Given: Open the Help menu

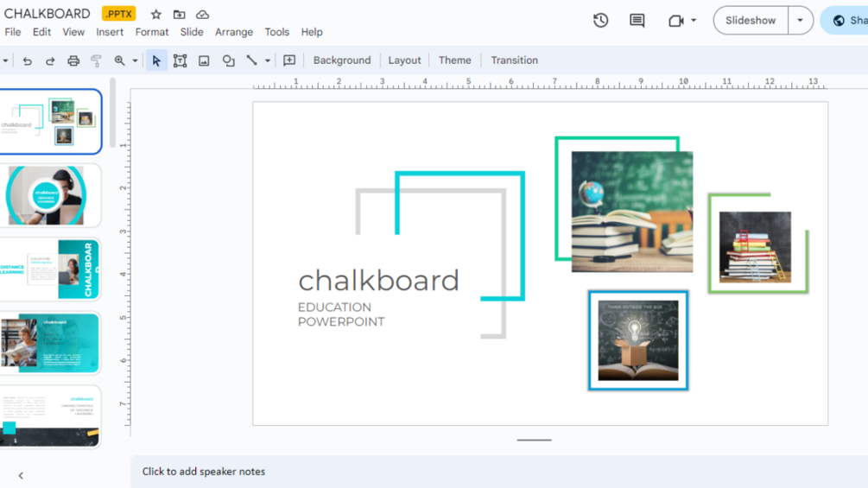Looking at the screenshot, I should click(x=312, y=32).
